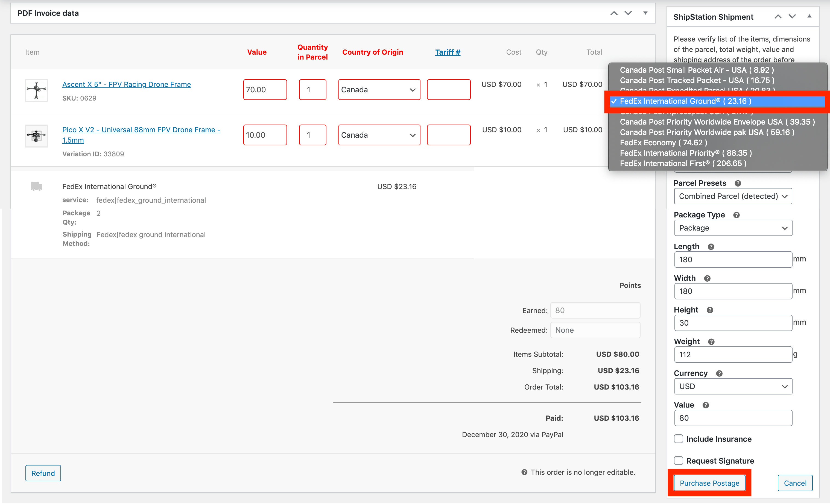Click the Weight field help icon
The height and width of the screenshot is (504, 830).
point(711,342)
